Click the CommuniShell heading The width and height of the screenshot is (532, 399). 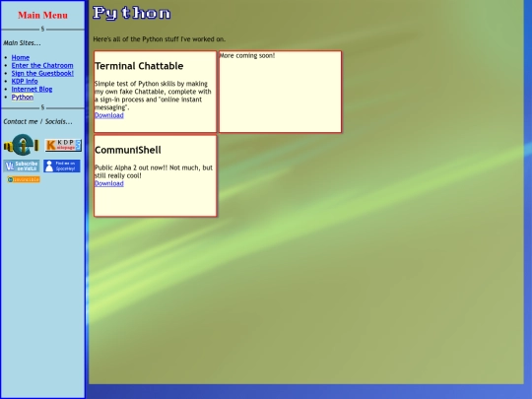(128, 150)
